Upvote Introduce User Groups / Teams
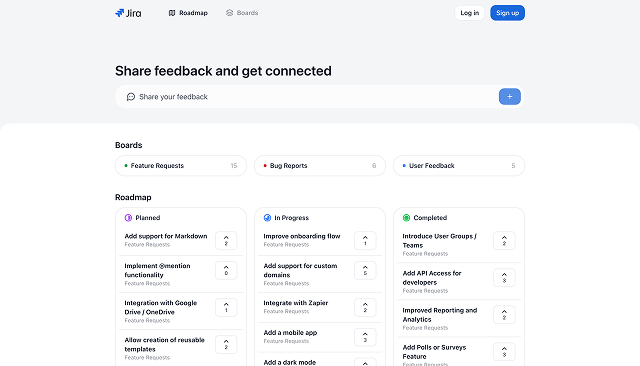Viewport: 640px width, 366px height. click(x=504, y=241)
